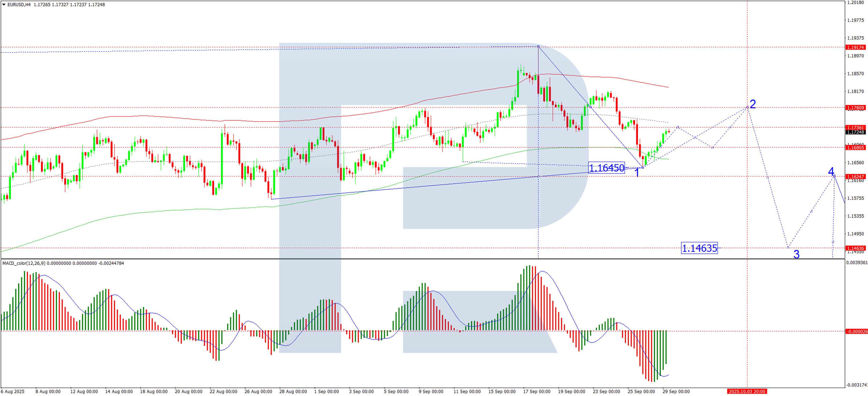Select wave label number 2

point(752,104)
